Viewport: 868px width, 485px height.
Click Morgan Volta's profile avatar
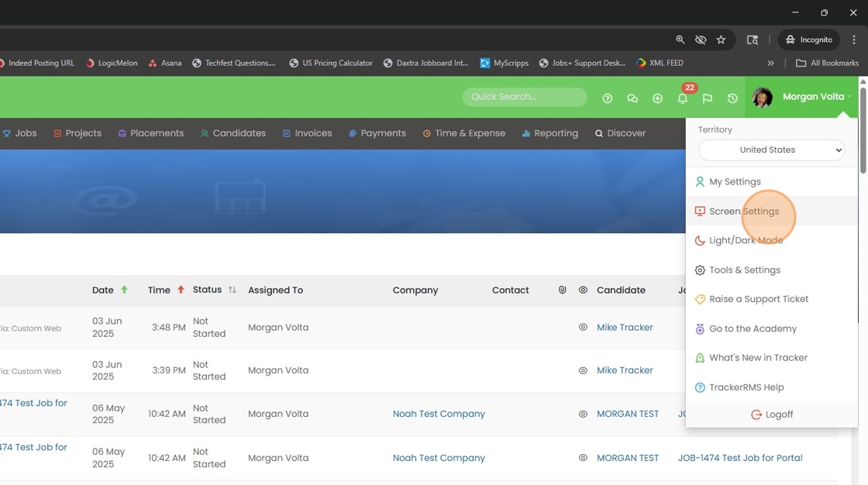point(763,98)
